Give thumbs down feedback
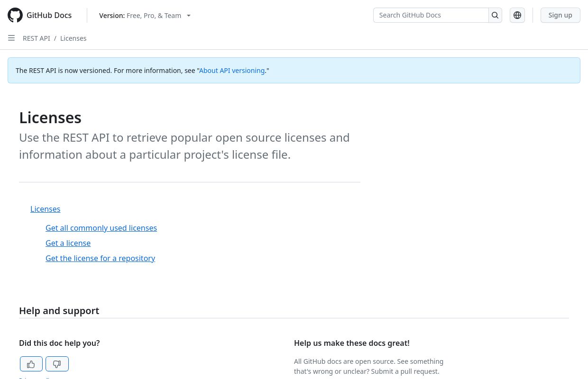Viewport: 588px width, 379px height. pos(57,364)
